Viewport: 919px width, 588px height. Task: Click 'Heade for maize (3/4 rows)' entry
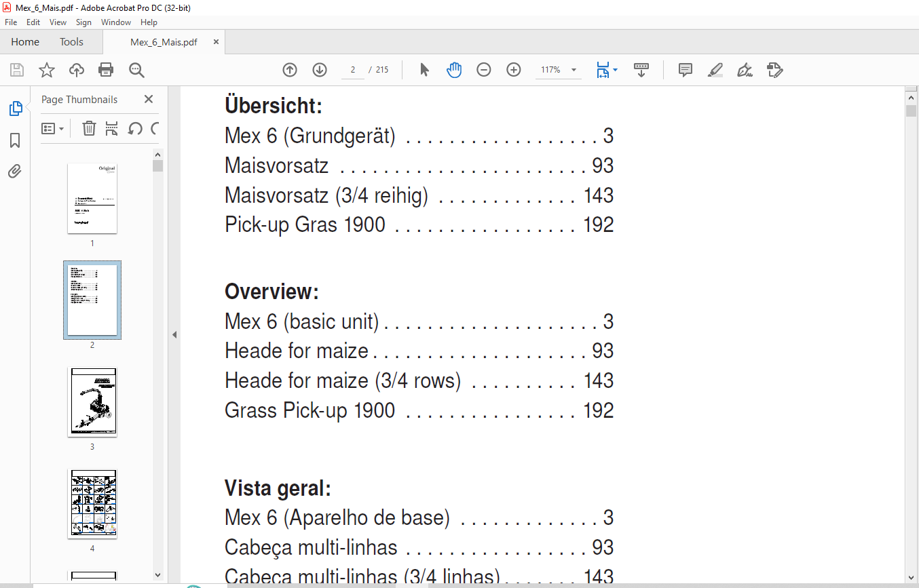(343, 380)
